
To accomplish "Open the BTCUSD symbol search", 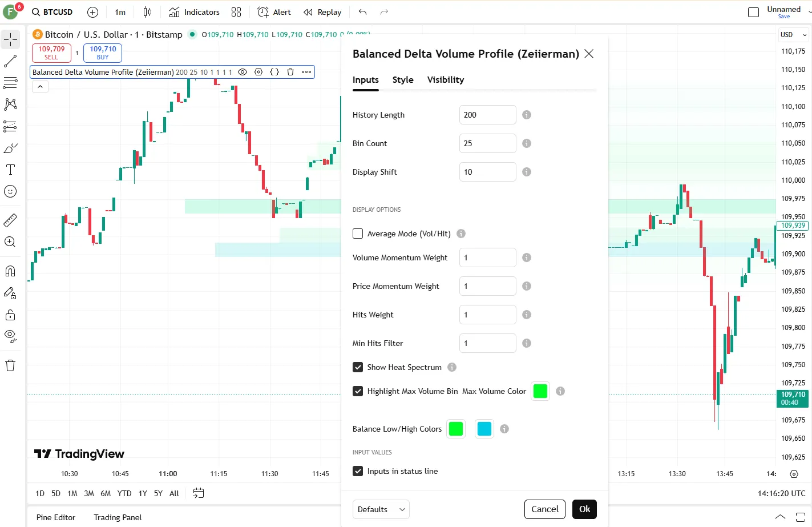I will coord(52,12).
